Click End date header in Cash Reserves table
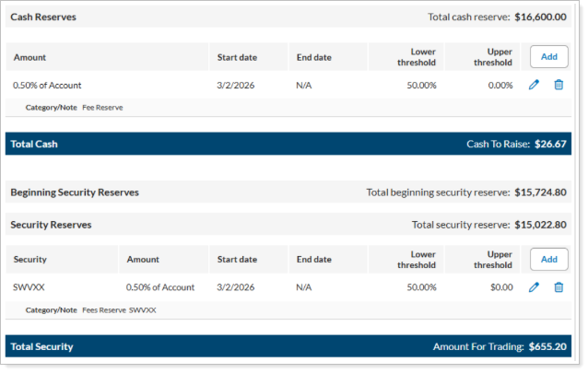The width and height of the screenshot is (588, 373). (x=313, y=57)
